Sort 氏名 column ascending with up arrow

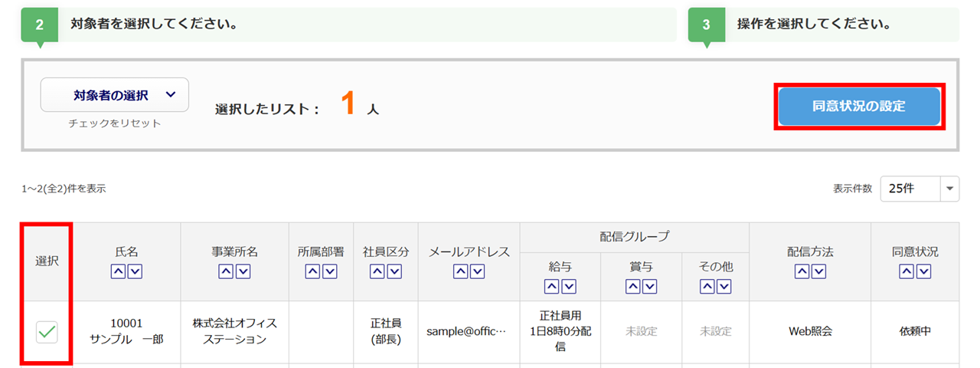(x=118, y=271)
